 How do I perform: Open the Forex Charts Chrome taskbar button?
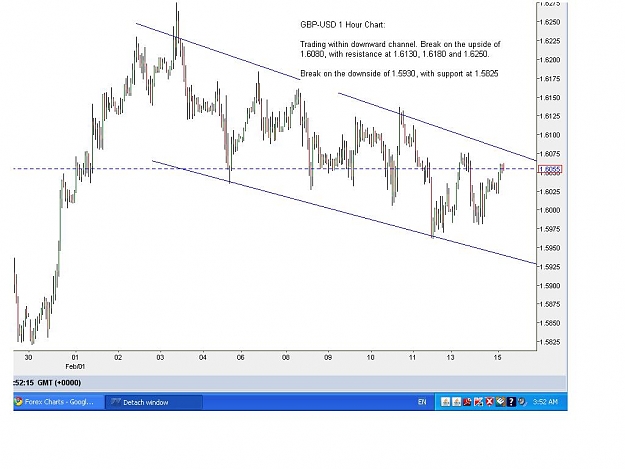pos(59,402)
